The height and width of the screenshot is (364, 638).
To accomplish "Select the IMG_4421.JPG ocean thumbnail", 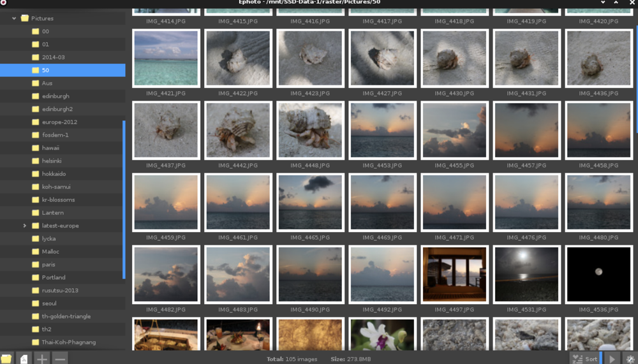I will 166,58.
